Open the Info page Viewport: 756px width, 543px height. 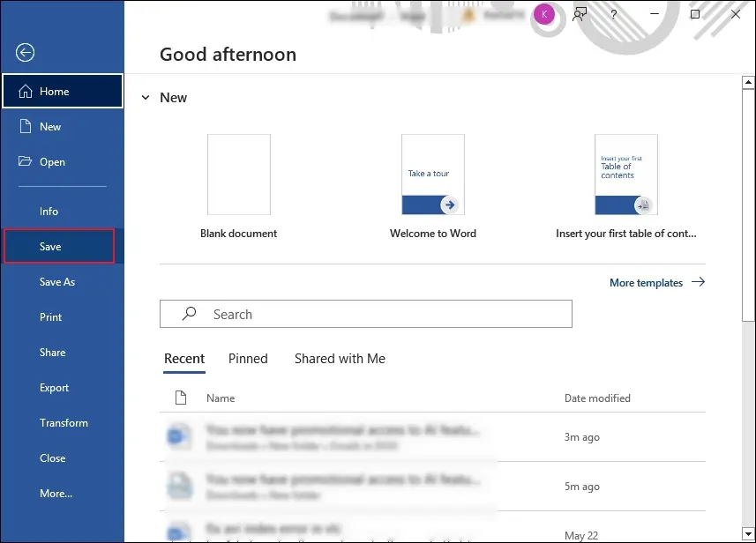click(x=63, y=211)
